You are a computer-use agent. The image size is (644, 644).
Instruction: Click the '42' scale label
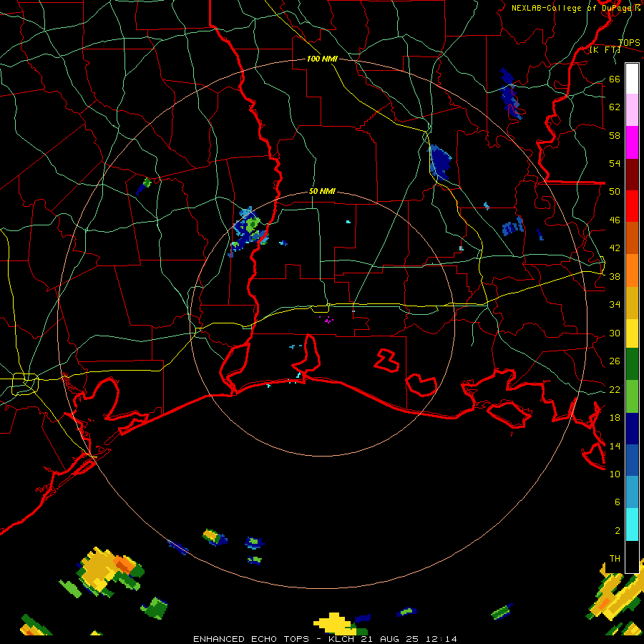tap(615, 248)
